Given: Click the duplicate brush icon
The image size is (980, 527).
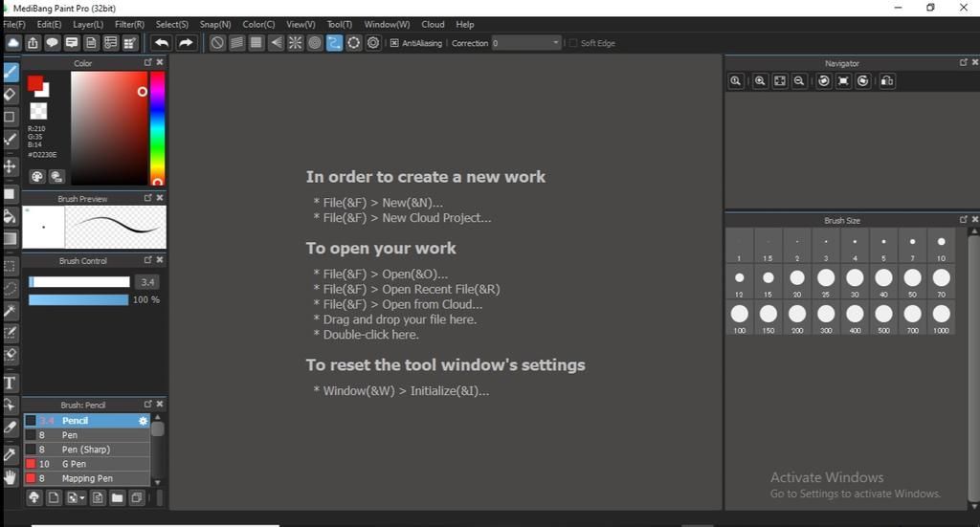Looking at the screenshot, I should point(136,497).
